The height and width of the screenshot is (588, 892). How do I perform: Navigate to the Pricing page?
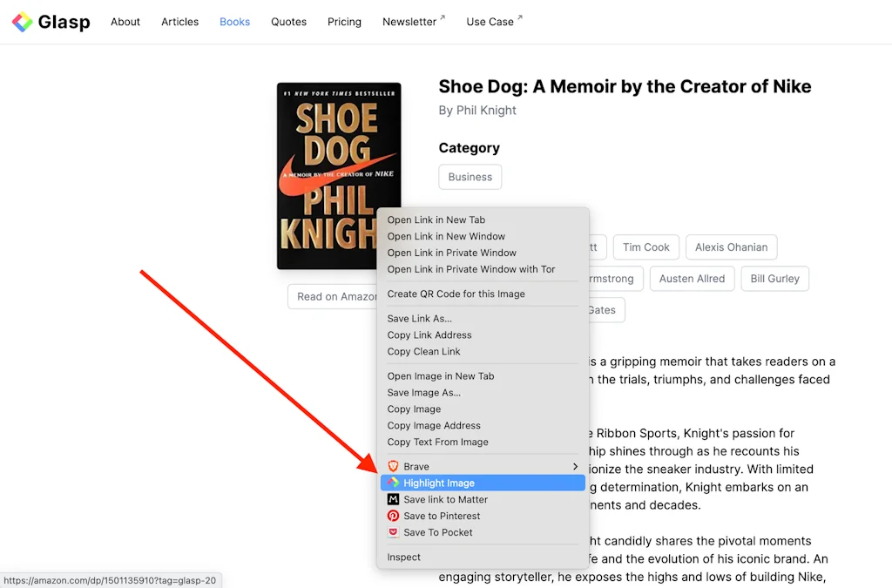point(344,22)
